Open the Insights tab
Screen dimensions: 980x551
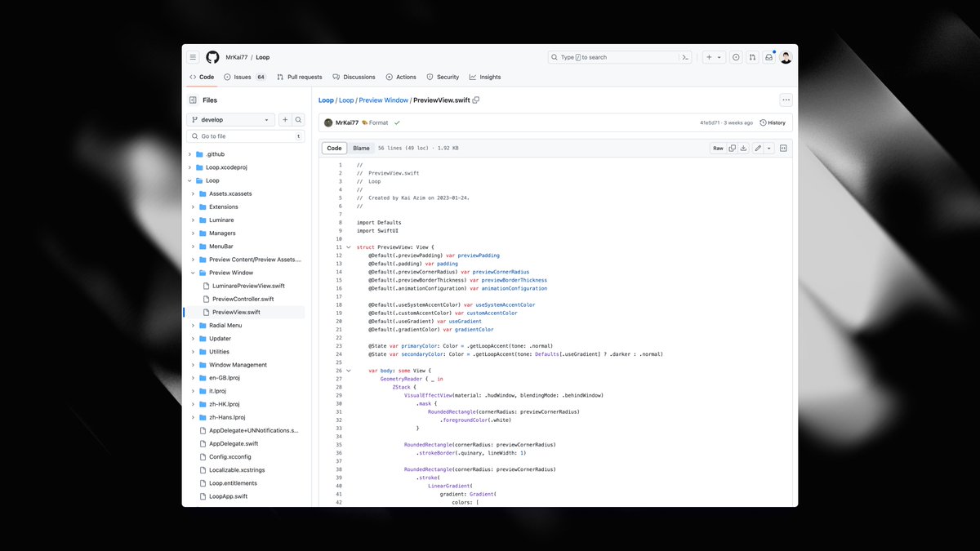point(485,77)
